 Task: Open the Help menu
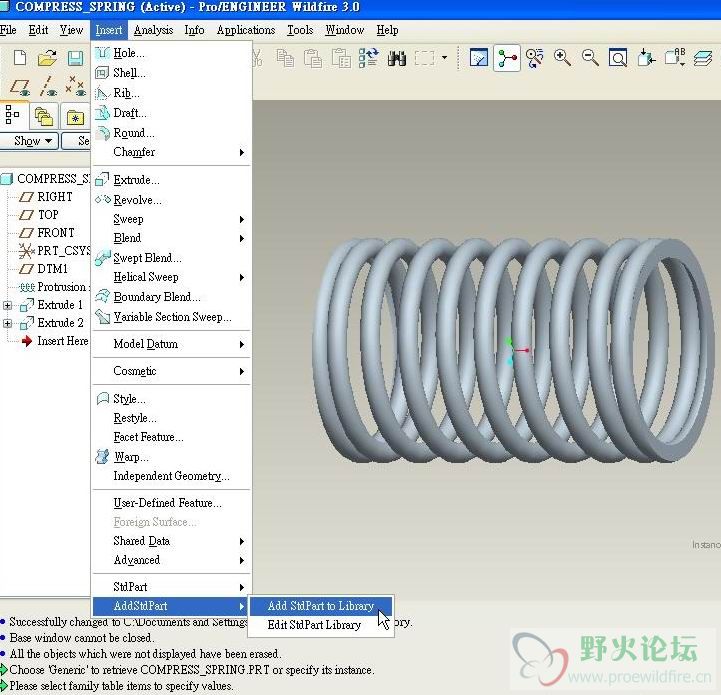pos(387,30)
